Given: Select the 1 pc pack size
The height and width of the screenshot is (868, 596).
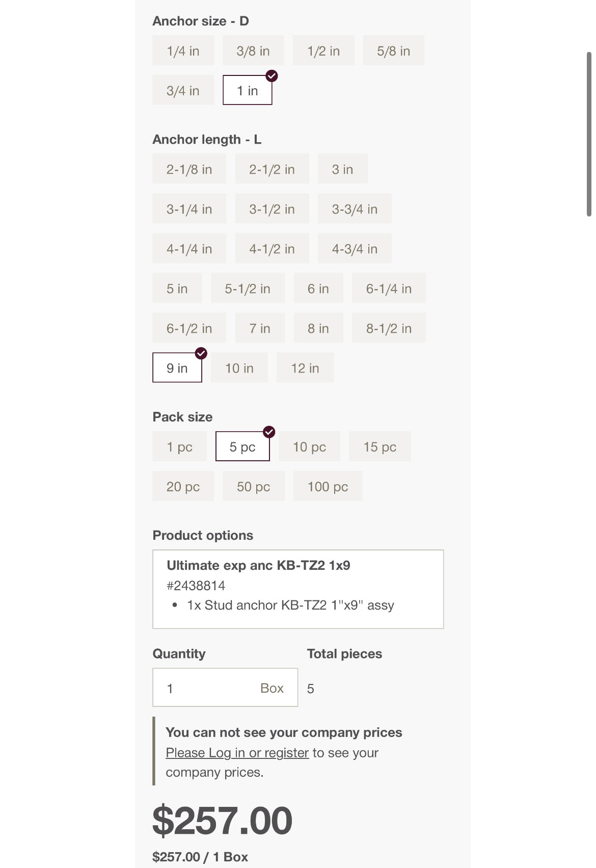Looking at the screenshot, I should click(179, 446).
